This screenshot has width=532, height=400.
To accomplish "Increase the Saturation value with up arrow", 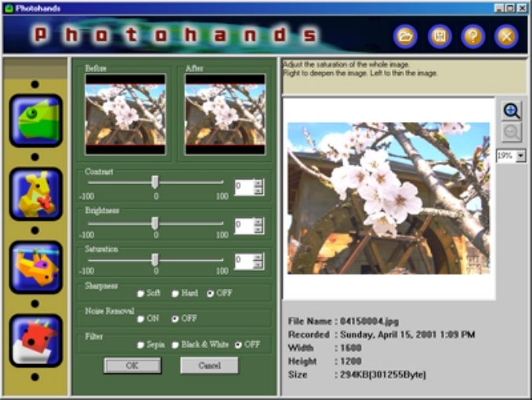I will tap(259, 258).
